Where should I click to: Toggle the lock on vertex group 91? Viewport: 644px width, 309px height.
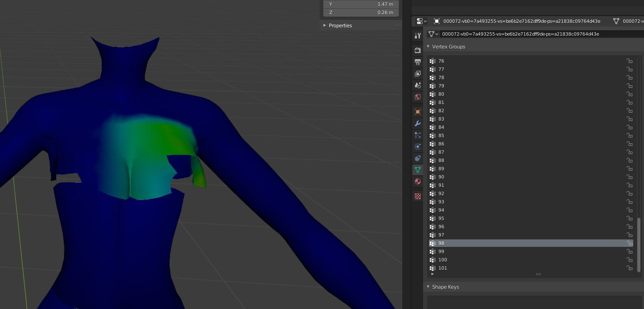coord(630,185)
